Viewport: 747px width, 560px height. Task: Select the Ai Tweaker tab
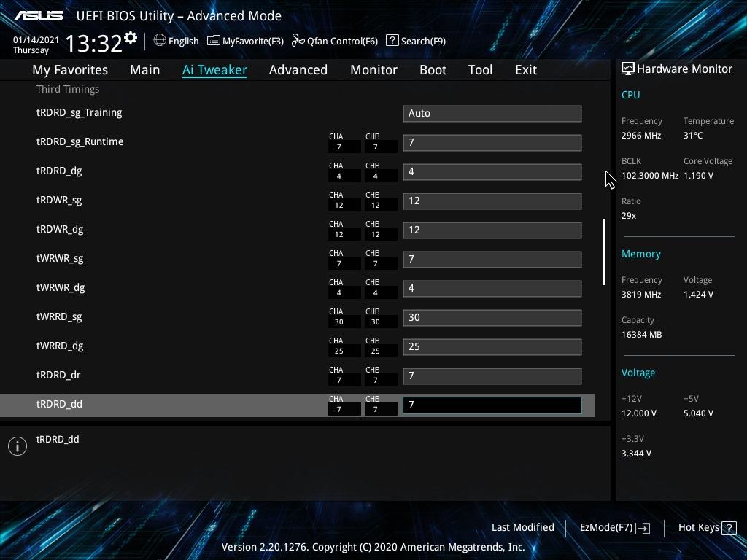(214, 70)
